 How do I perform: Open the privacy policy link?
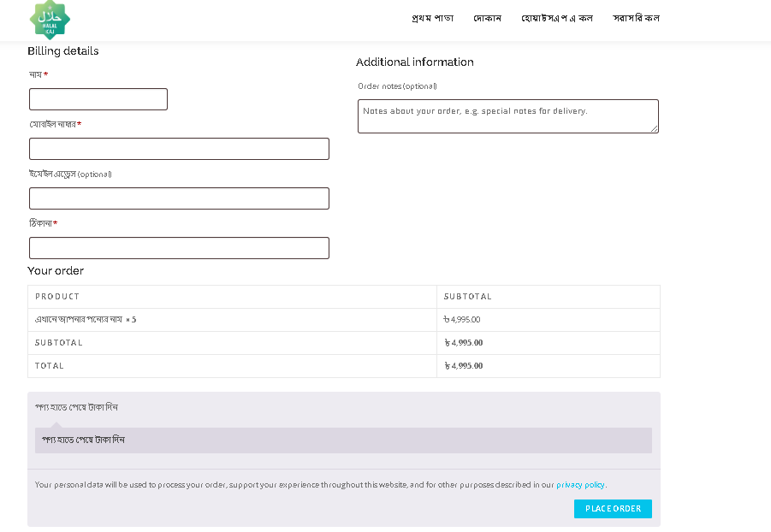click(x=580, y=485)
